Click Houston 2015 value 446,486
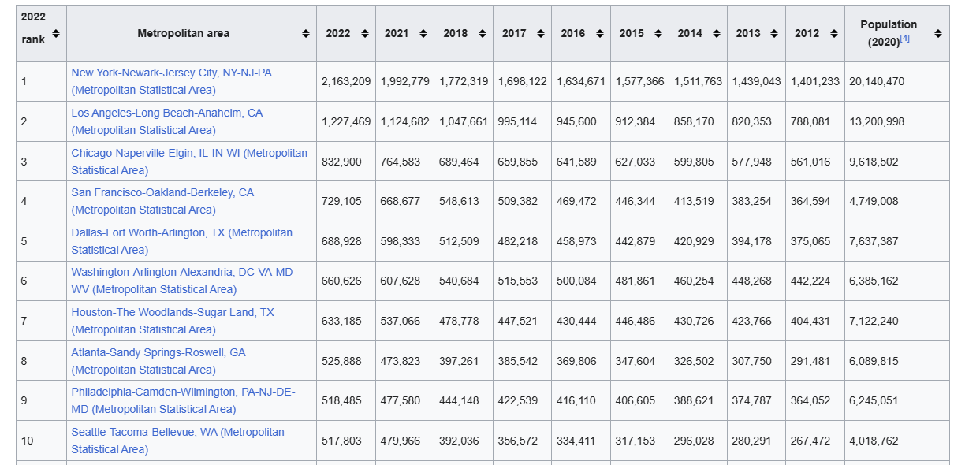 (635, 321)
